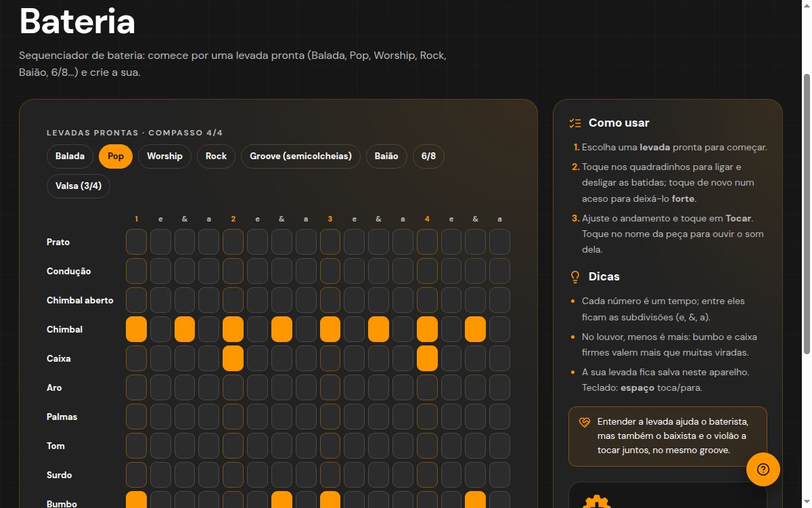The width and height of the screenshot is (812, 508).
Task: Toggle Tom step on beat 3
Action: tap(330, 446)
